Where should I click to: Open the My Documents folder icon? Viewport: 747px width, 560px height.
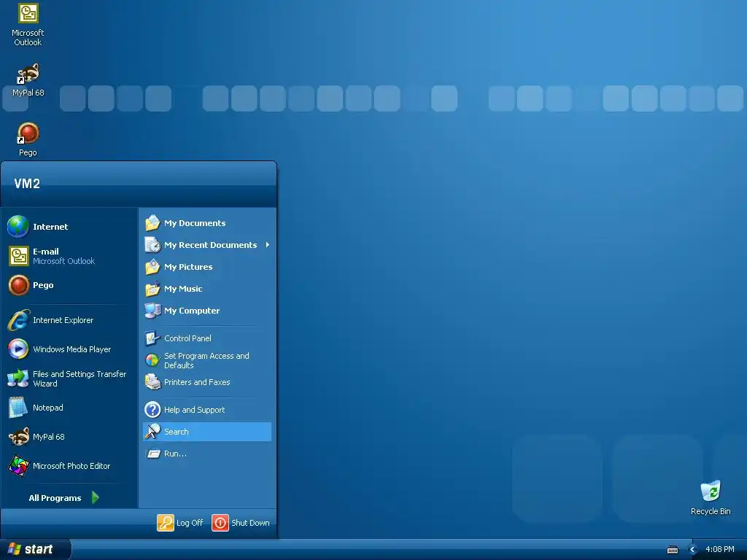pyautogui.click(x=152, y=223)
